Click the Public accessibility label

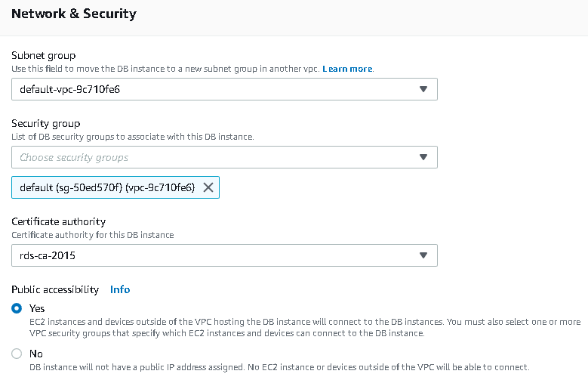[55, 289]
